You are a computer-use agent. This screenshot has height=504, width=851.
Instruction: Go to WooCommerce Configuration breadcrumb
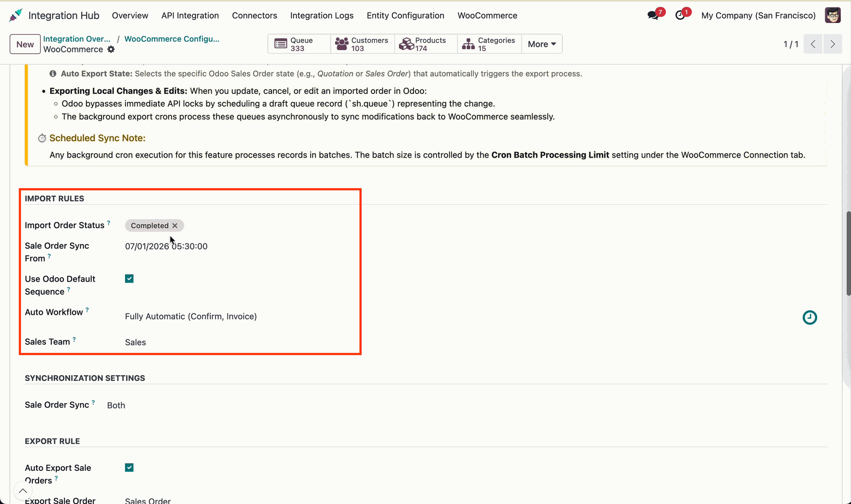point(172,39)
